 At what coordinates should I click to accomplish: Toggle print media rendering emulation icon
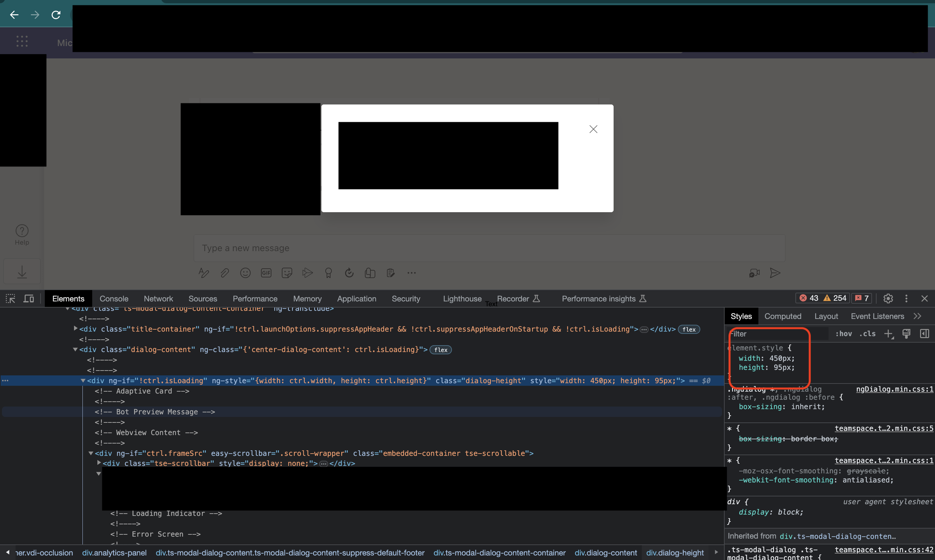pos(907,334)
